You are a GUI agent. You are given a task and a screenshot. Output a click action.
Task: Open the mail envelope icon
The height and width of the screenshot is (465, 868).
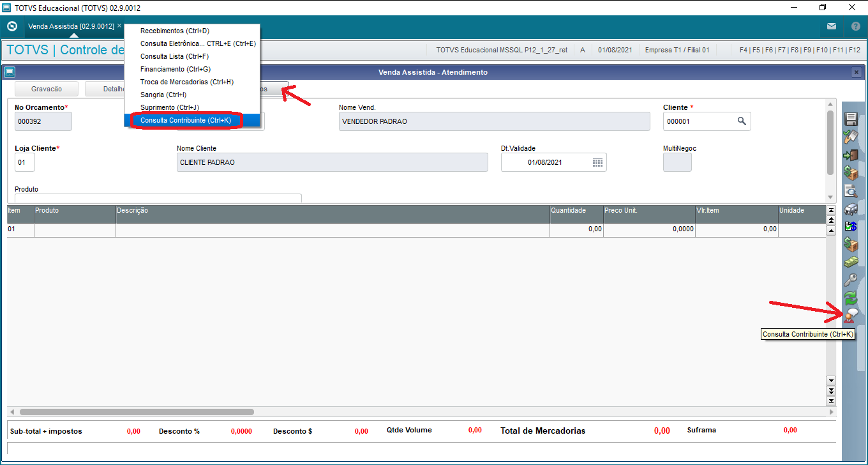point(831,27)
